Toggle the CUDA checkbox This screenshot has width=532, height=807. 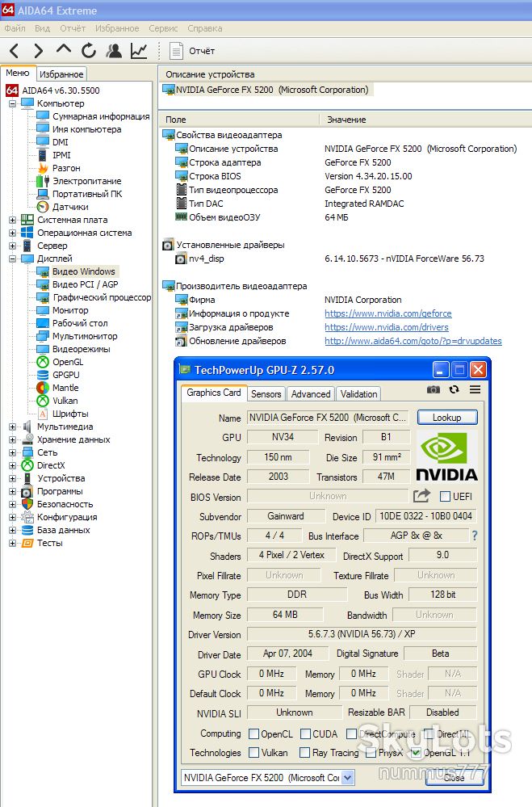click(305, 733)
